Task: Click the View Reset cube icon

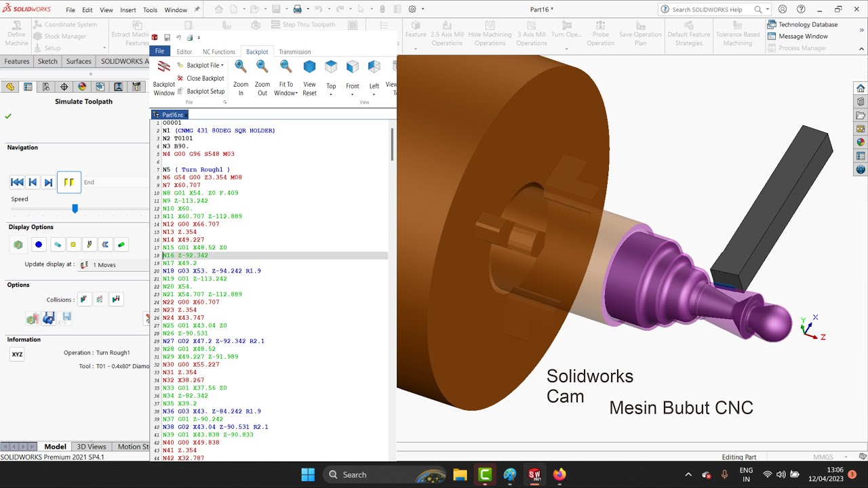Action: 309,66
